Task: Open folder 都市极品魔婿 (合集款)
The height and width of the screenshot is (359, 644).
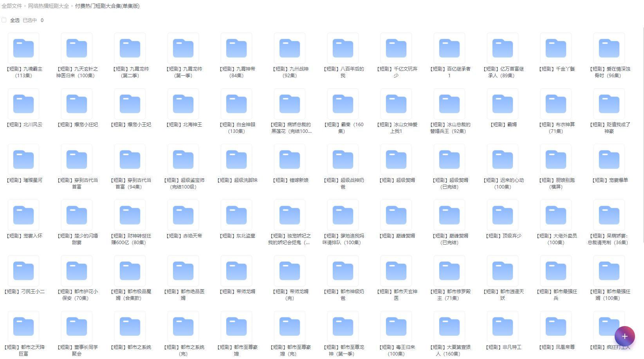Action: [x=130, y=271]
